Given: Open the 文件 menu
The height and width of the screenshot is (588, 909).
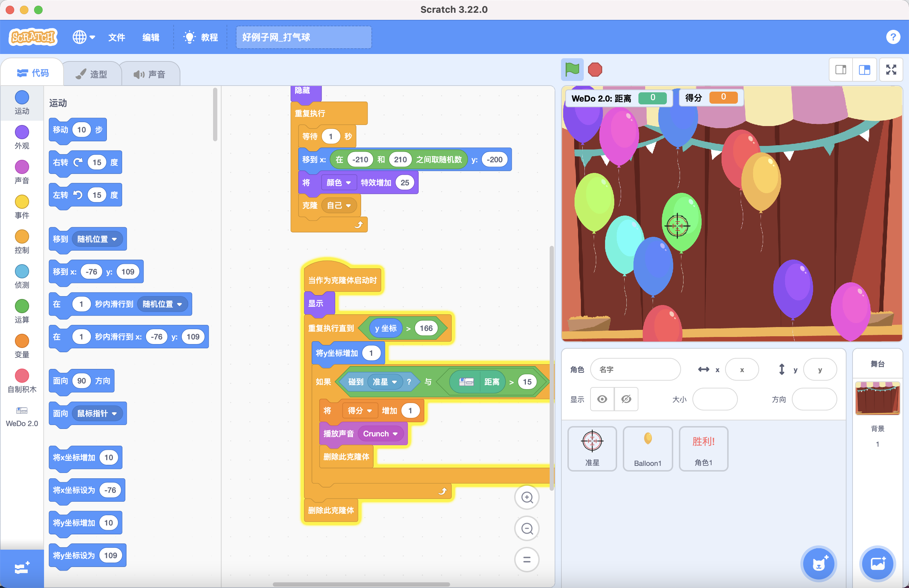Looking at the screenshot, I should pyautogui.click(x=116, y=37).
